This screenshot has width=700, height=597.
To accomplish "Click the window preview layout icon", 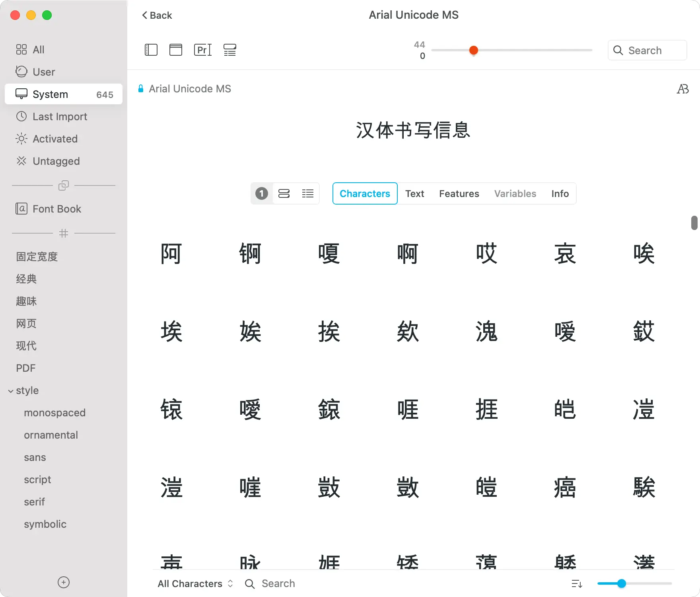I will pyautogui.click(x=175, y=50).
